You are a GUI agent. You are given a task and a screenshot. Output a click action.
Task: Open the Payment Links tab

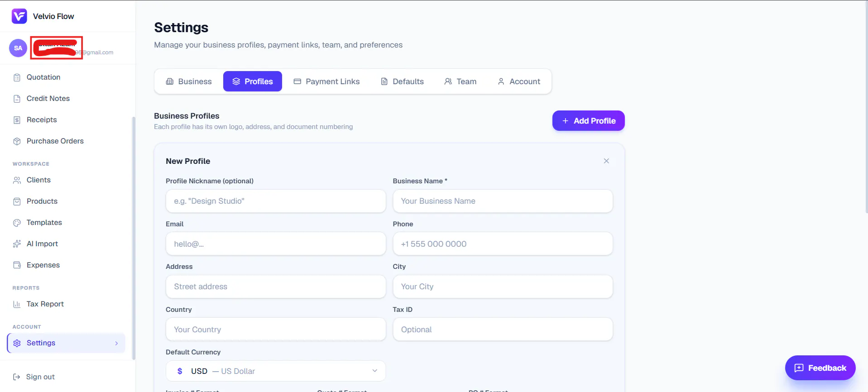[326, 81]
